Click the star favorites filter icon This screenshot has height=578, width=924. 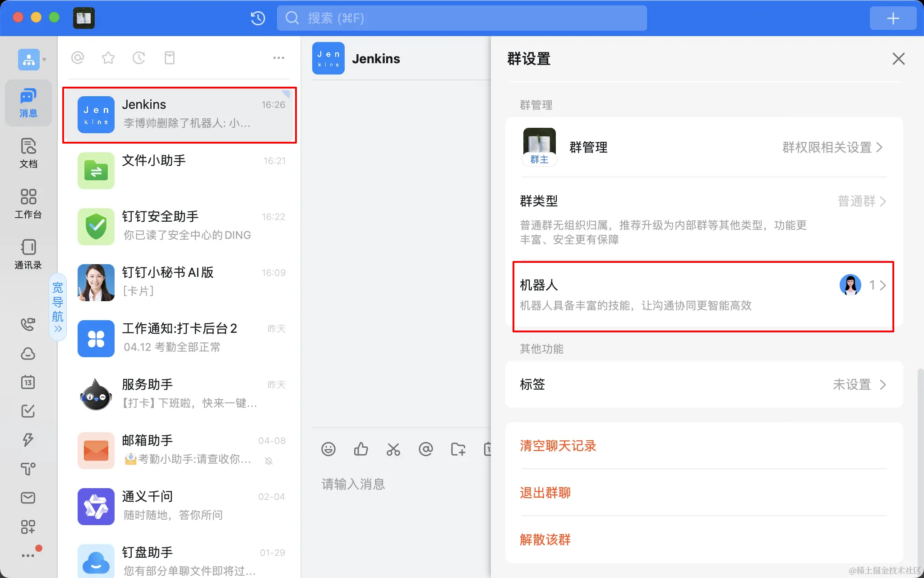click(x=108, y=58)
